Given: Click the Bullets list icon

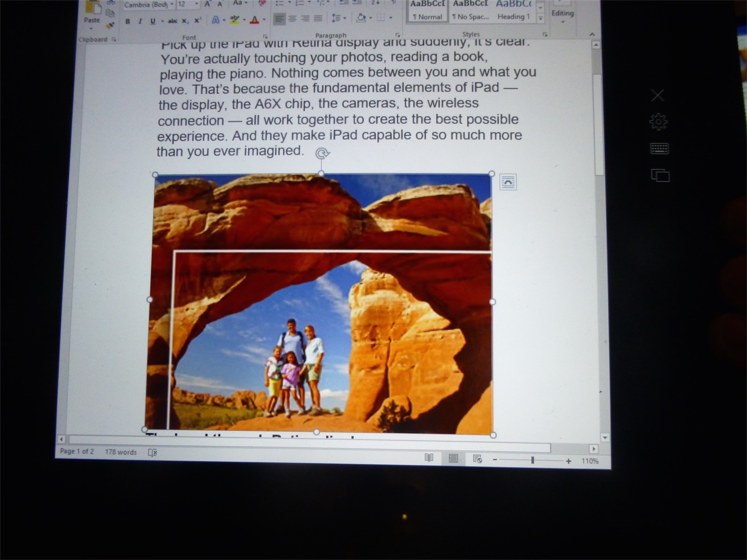Looking at the screenshot, I should click(280, 3).
